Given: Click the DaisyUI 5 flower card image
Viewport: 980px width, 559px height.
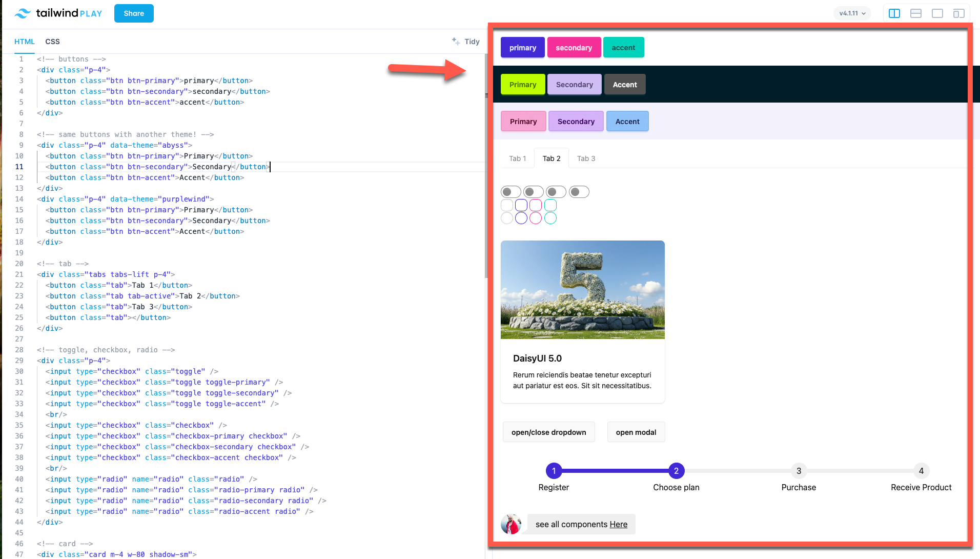Looking at the screenshot, I should 583,290.
